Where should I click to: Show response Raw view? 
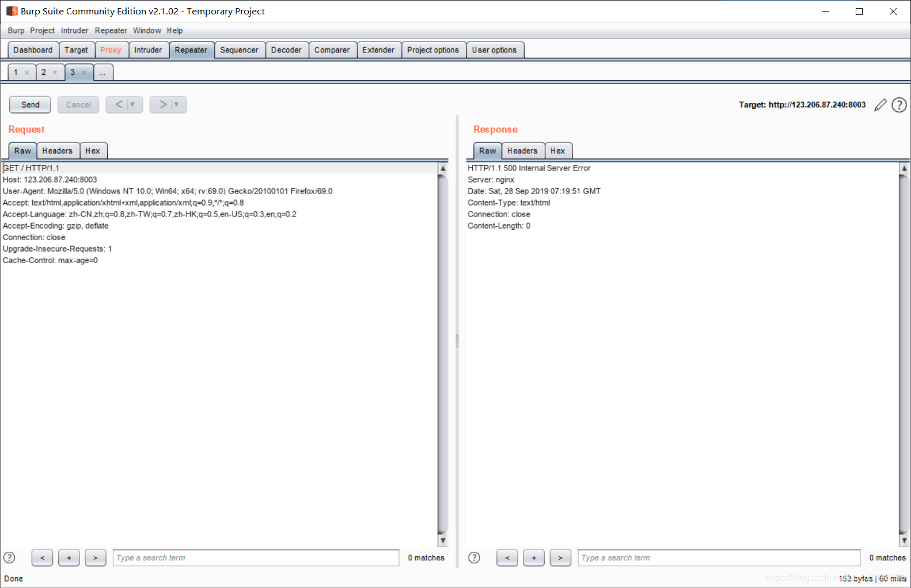pyautogui.click(x=487, y=151)
